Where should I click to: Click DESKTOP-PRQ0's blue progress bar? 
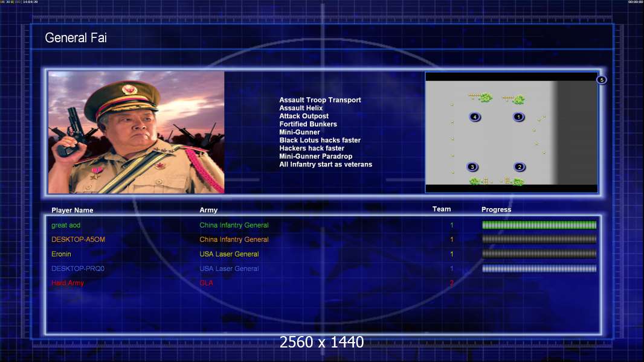pyautogui.click(x=539, y=268)
